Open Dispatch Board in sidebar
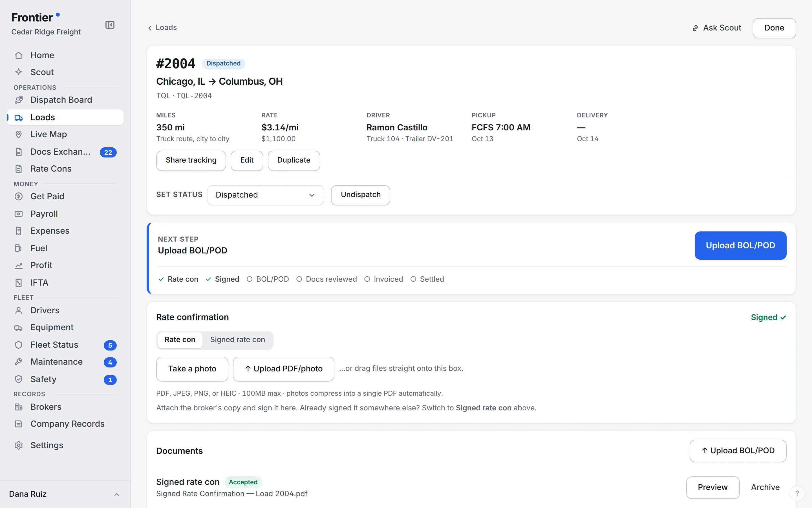812x508 pixels. 65,100
